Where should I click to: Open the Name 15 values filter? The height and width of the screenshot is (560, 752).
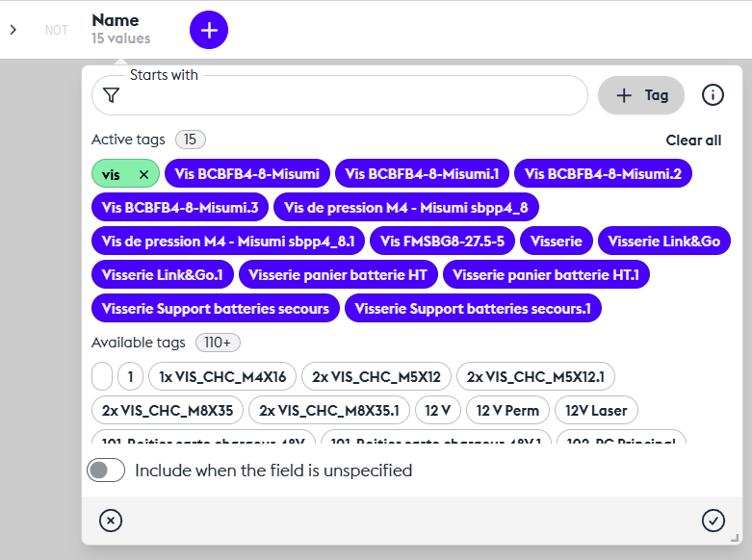pyautogui.click(x=120, y=29)
